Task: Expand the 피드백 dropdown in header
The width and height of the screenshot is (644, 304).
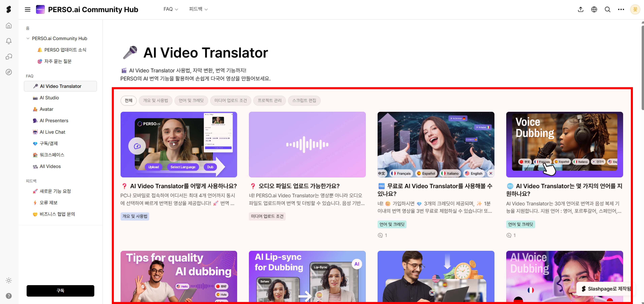Action: (x=198, y=9)
